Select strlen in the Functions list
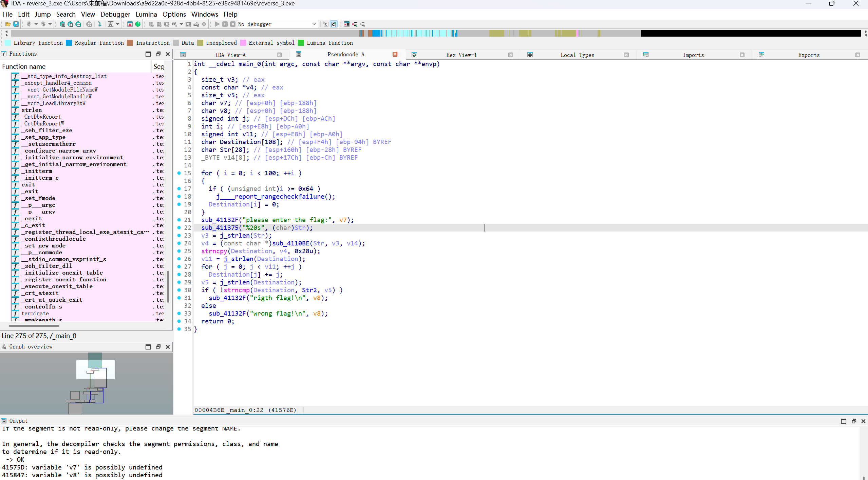Screen dimensions: 868x480 [x=32, y=110]
